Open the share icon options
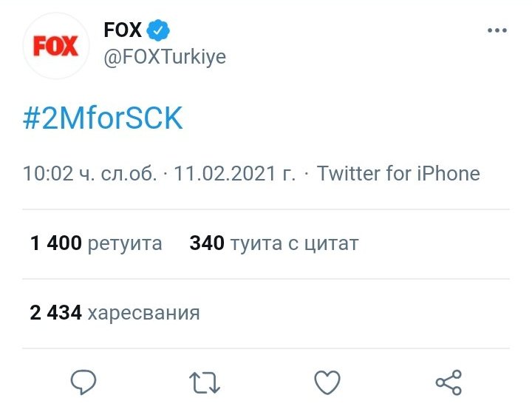This screenshot has width=532, height=415. (x=449, y=382)
